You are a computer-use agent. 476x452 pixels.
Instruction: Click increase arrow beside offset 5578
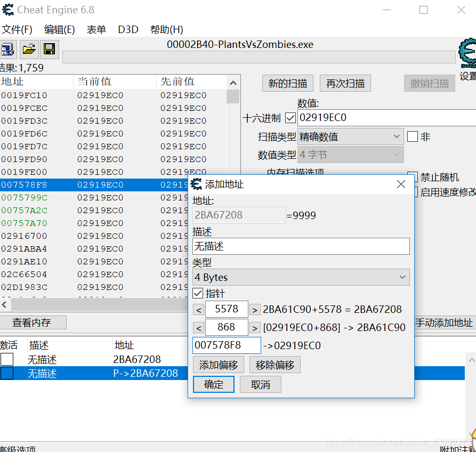[x=255, y=310]
